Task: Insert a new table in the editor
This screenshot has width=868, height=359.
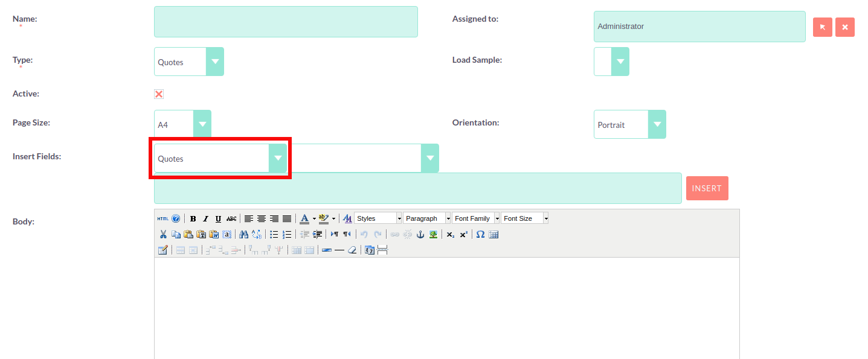Action: click(x=494, y=234)
